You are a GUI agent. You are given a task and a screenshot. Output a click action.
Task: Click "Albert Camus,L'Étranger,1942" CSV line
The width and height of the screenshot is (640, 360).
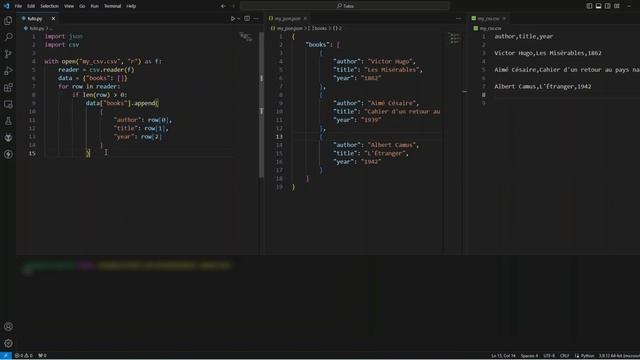542,87
